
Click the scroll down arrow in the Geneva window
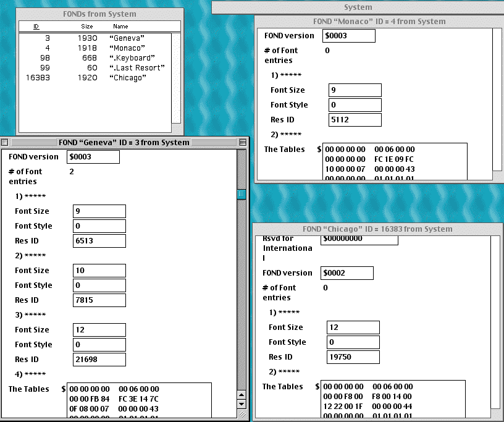pos(241,403)
